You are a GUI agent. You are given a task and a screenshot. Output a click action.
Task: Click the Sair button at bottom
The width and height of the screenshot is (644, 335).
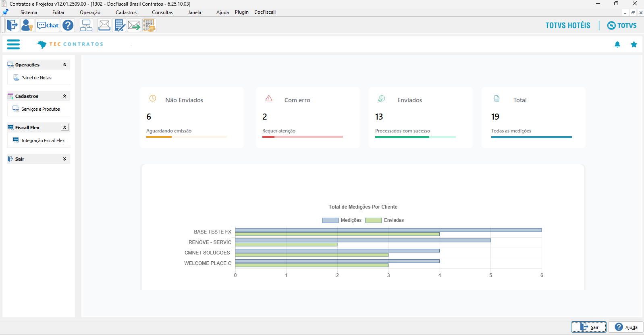click(589, 327)
